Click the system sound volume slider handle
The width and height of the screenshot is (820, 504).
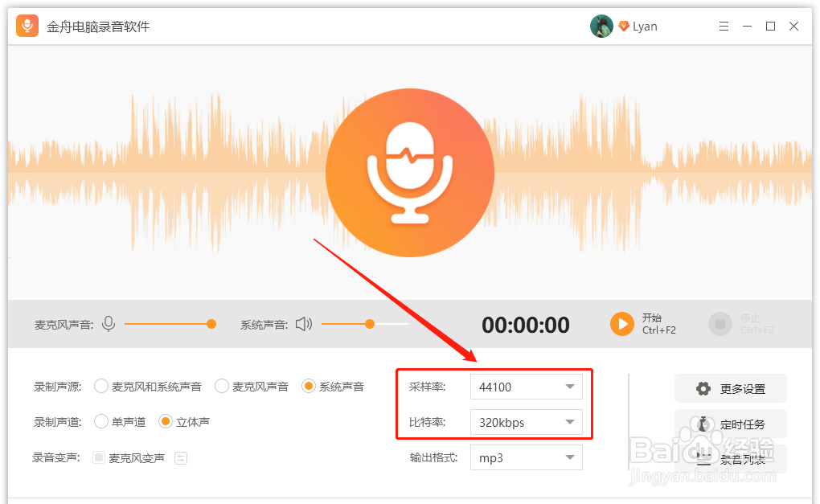point(370,324)
